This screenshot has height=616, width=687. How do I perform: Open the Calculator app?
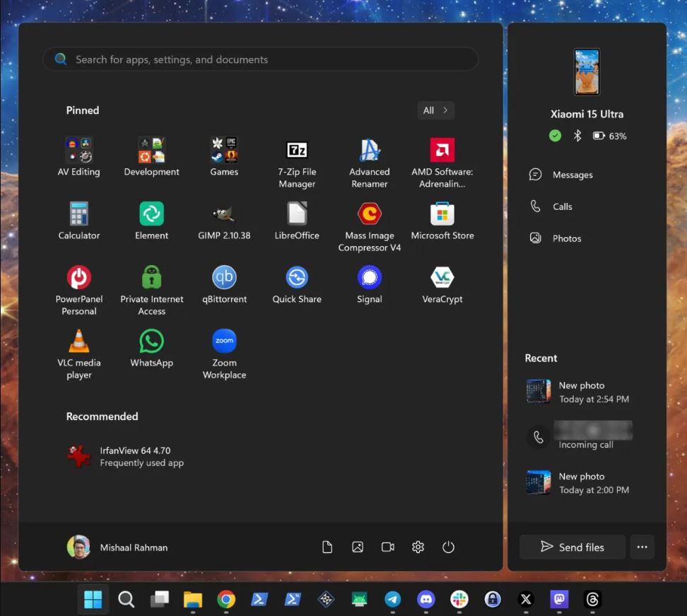(x=79, y=214)
